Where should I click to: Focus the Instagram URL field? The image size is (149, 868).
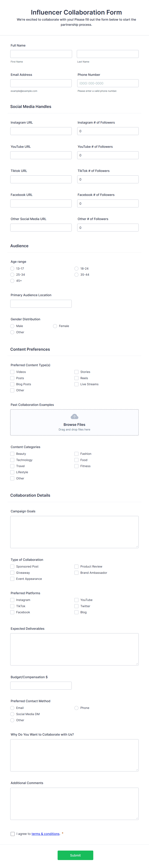pos(41,131)
